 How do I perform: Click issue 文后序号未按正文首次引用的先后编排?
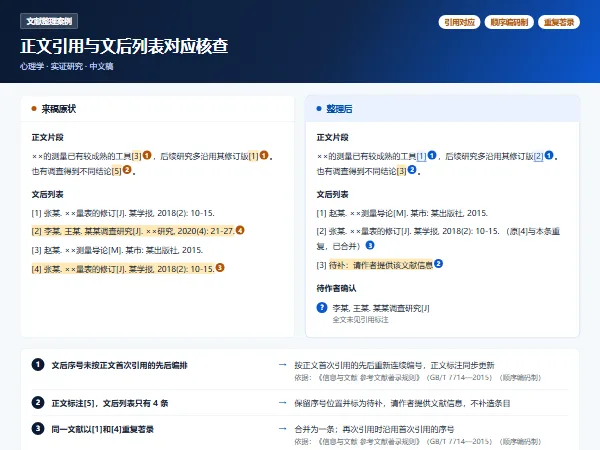click(119, 365)
